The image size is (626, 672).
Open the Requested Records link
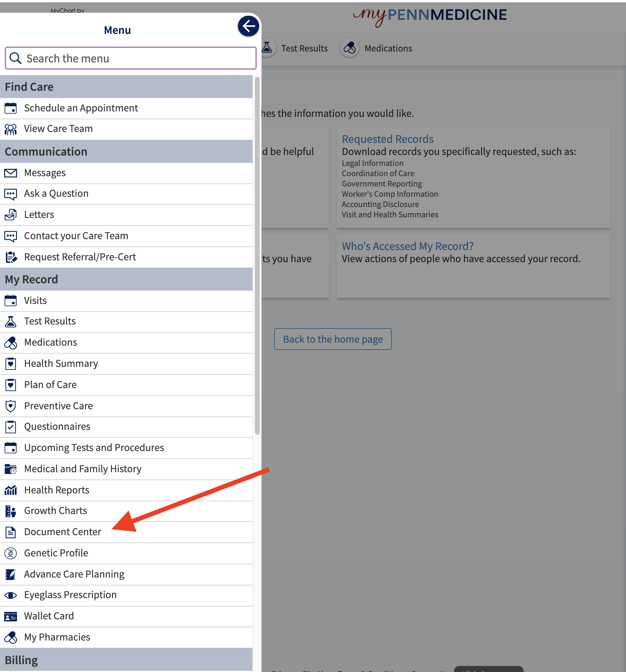(x=387, y=139)
